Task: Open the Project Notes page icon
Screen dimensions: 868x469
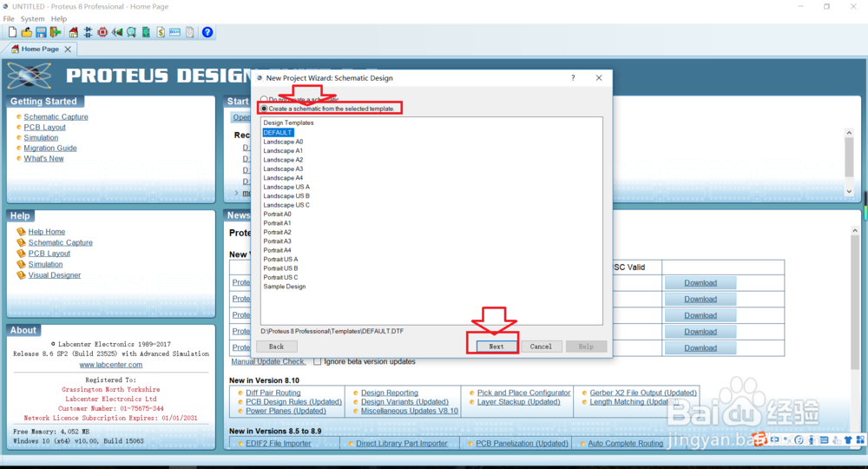Action: (x=190, y=32)
